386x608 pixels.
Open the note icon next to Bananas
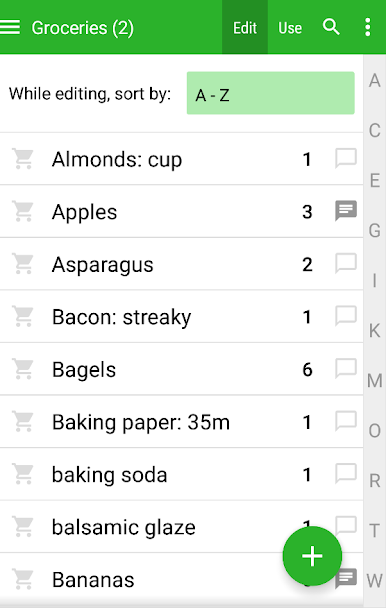[x=346, y=579]
